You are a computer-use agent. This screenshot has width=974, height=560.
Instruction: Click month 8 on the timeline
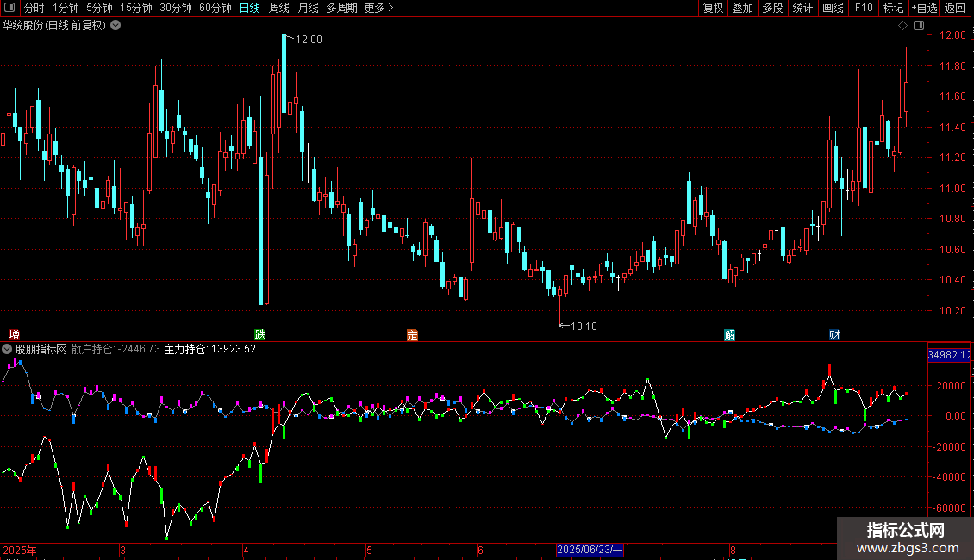[x=733, y=550]
